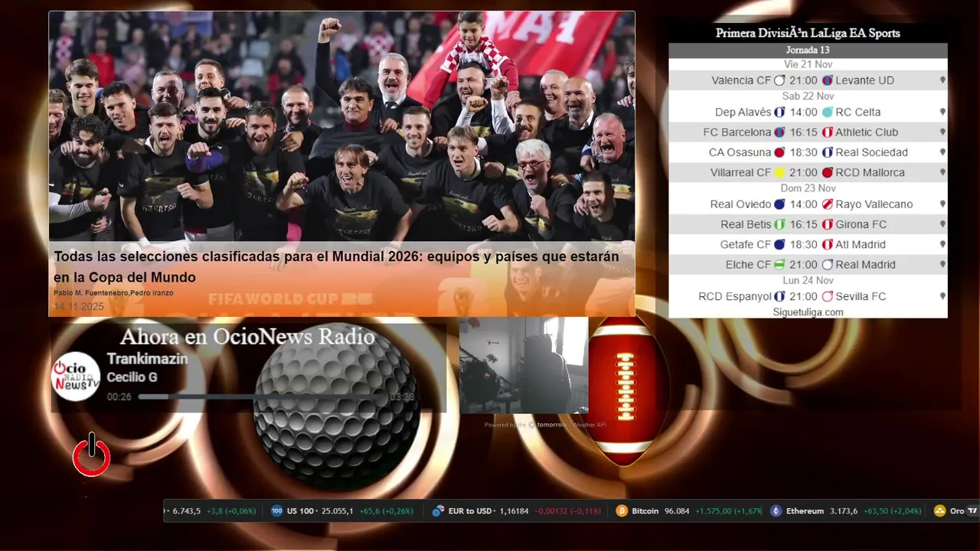The width and height of the screenshot is (980, 551).
Task: Click the orange Bitcoin icon in ticker
Action: pyautogui.click(x=622, y=511)
